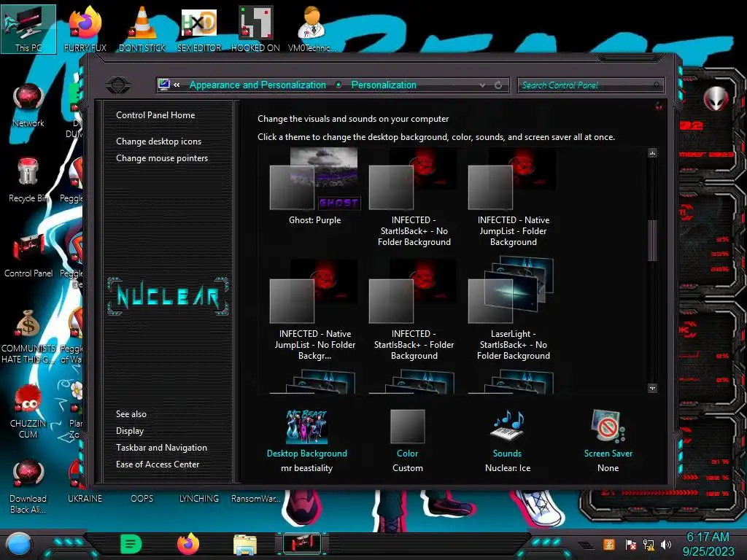Select INFECTED StartIsBack+ Folder Background theme
This screenshot has width=747, height=560.
(414, 311)
